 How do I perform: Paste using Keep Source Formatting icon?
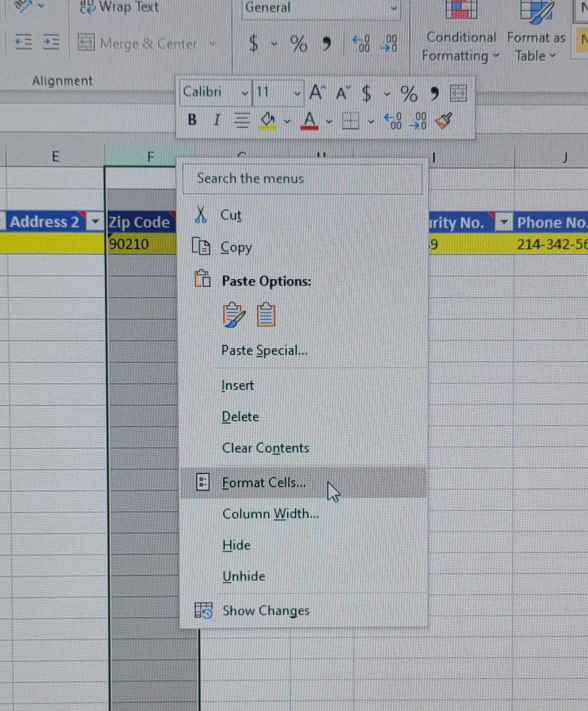[234, 315]
